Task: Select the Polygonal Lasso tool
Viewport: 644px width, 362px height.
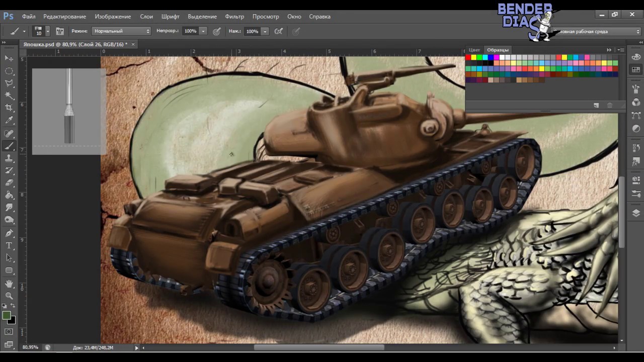Action: coord(9,83)
